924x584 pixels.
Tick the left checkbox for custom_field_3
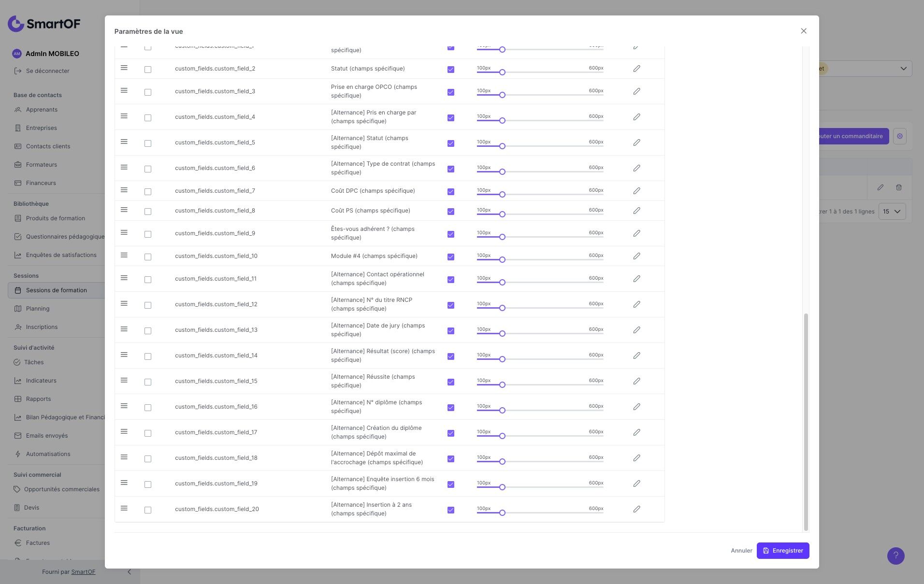[148, 92]
